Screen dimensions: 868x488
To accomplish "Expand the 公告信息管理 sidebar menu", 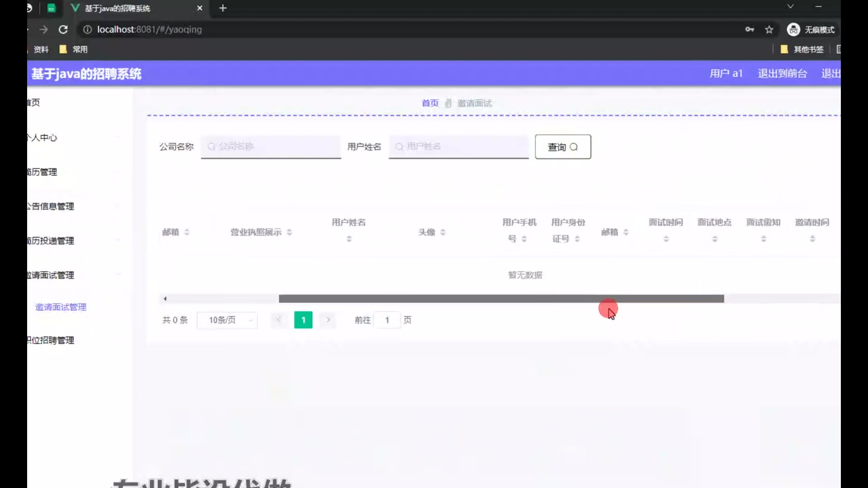I will tap(51, 206).
